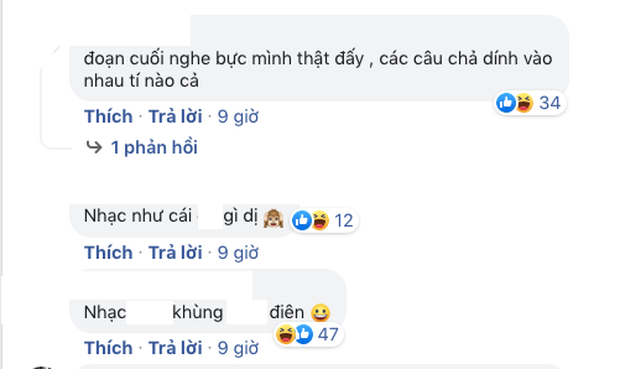
Task: Reply to the 'đoạn cuối nghe bực mình' comment
Action: pyautogui.click(x=175, y=117)
